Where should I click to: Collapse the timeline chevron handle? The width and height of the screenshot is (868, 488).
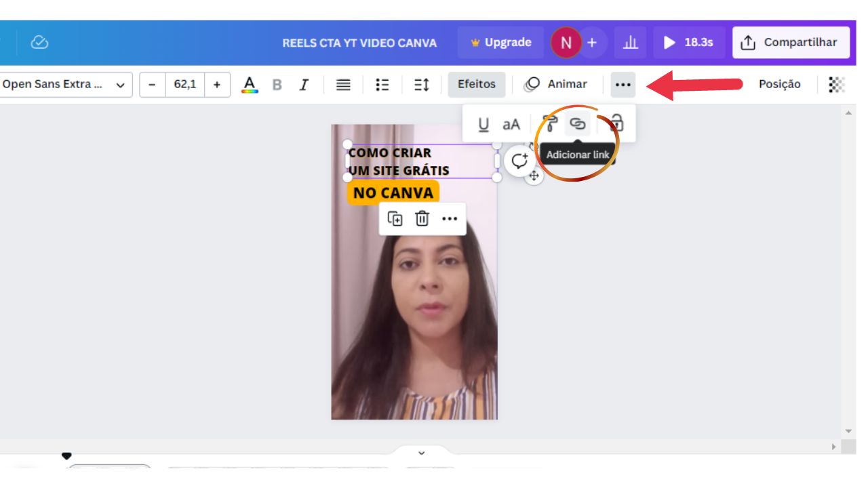point(421,452)
